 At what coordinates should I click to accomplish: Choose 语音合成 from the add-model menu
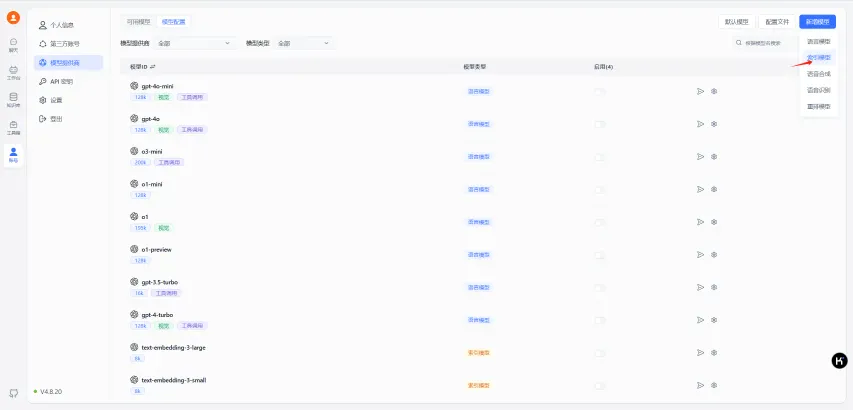coord(818,74)
